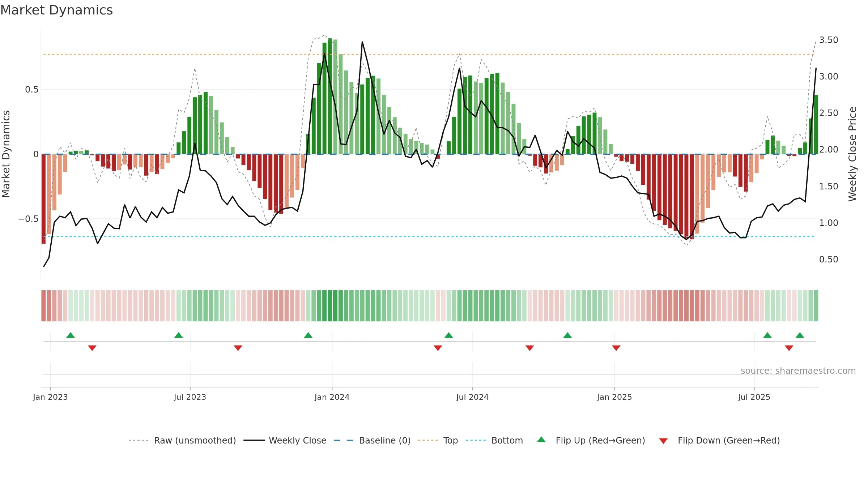Image resolution: width=868 pixels, height=488 pixels.
Task: Click the green flip-up marker before Jan 2025
Action: click(x=567, y=335)
